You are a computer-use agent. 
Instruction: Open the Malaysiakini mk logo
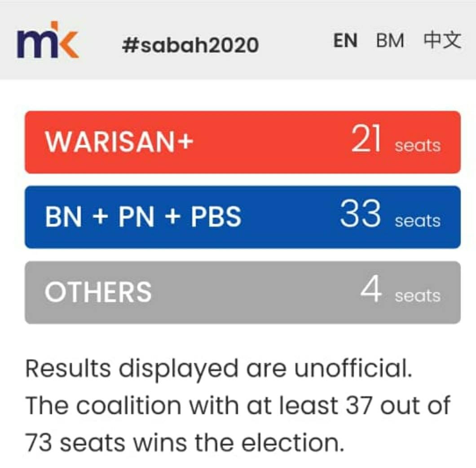pos(48,40)
